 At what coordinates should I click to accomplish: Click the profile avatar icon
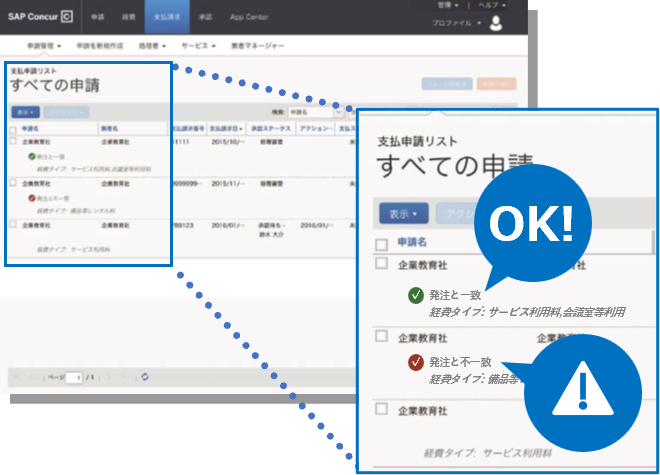point(496,23)
